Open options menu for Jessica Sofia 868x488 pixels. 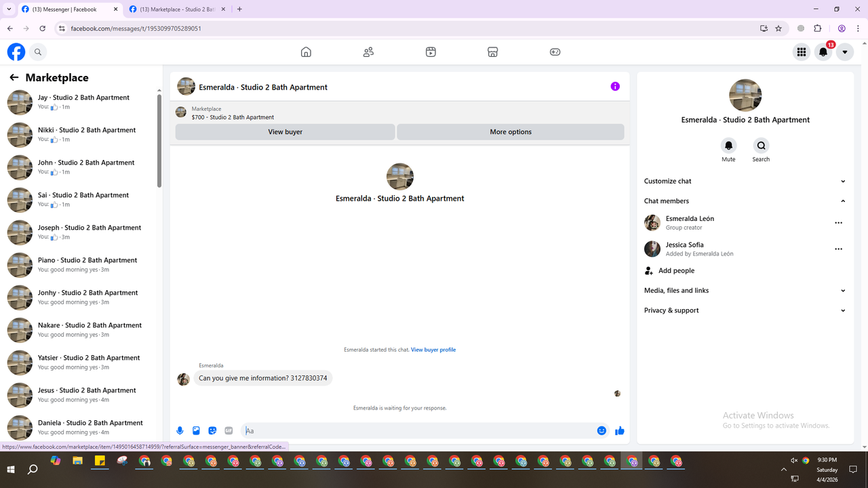(x=838, y=249)
